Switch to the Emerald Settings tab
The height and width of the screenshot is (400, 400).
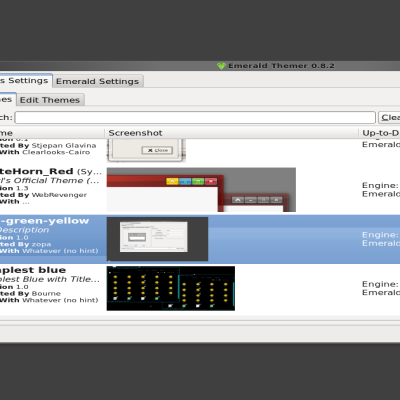97,81
